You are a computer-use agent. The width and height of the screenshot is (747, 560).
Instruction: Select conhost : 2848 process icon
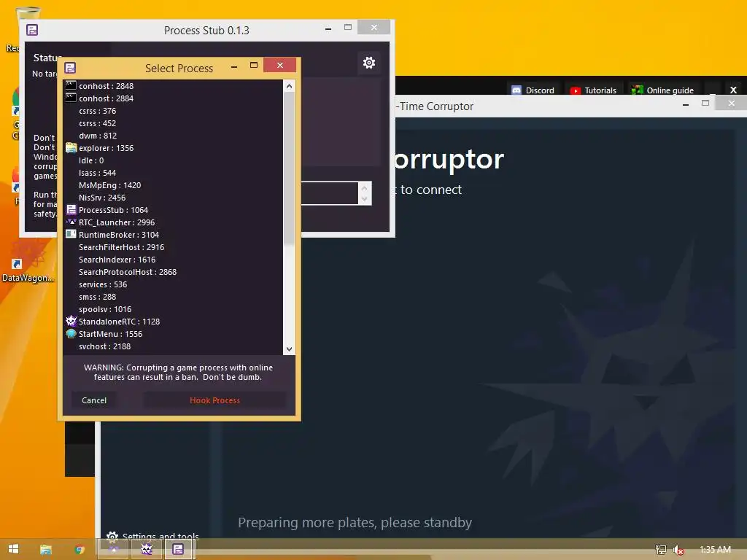71,86
